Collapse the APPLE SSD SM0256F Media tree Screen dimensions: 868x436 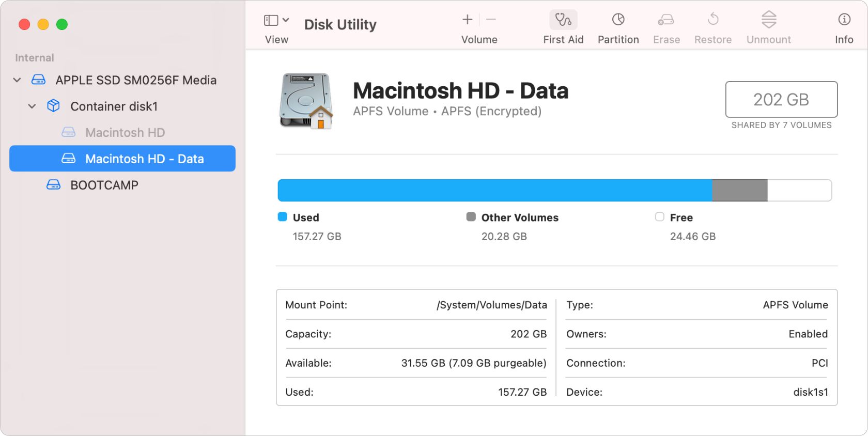[17, 80]
